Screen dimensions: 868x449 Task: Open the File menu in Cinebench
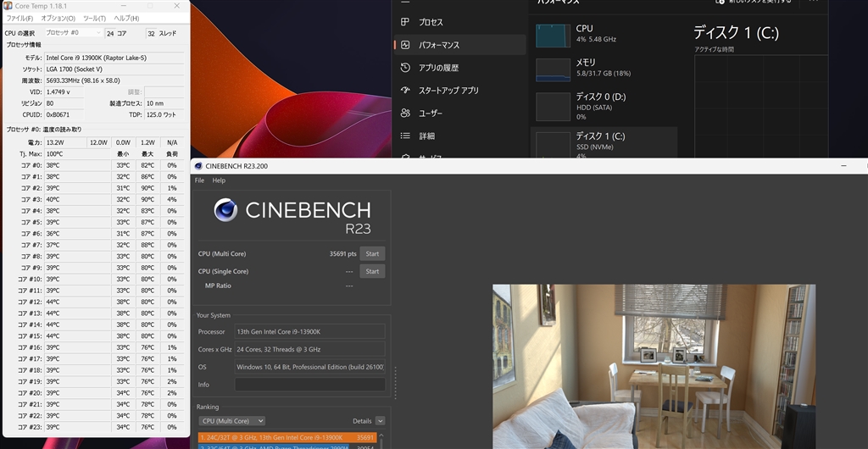[199, 180]
